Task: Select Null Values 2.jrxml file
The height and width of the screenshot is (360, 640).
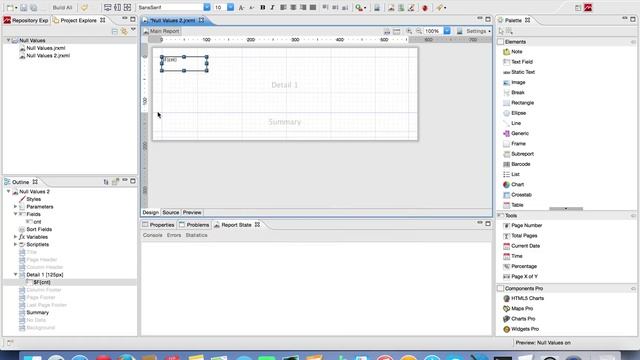Action: [44, 56]
